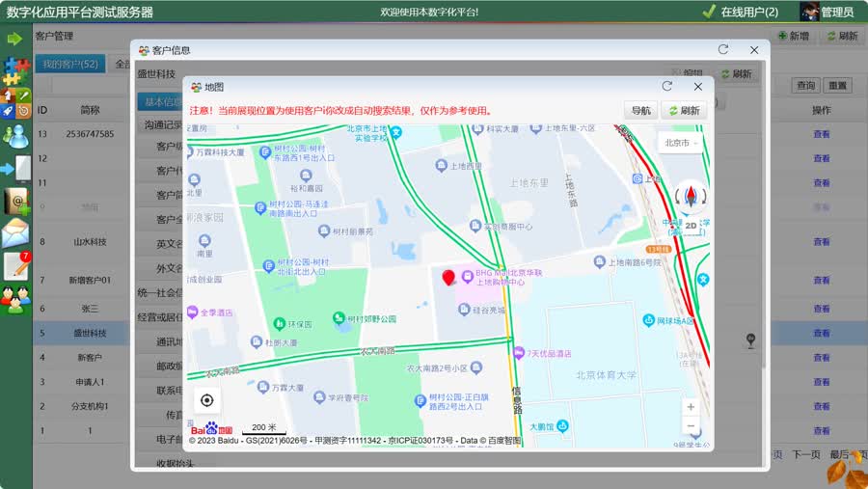Open the 北京市 city dropdown
Screen dimensions: 868x489
pyautogui.click(x=680, y=143)
